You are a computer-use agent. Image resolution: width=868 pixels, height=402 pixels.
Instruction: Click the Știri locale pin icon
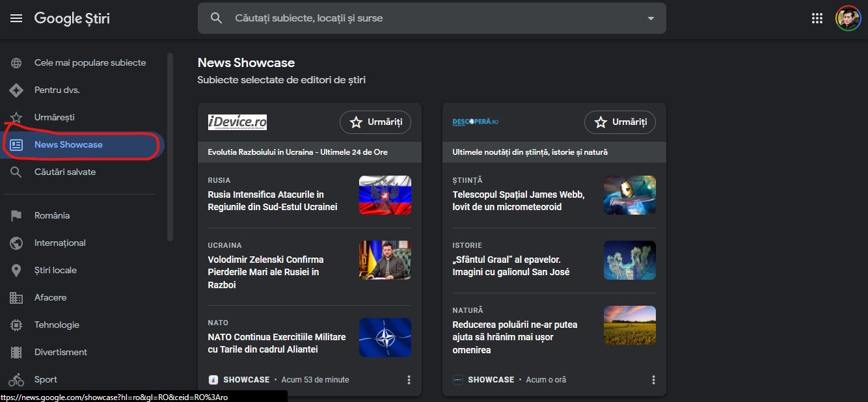[16, 271]
